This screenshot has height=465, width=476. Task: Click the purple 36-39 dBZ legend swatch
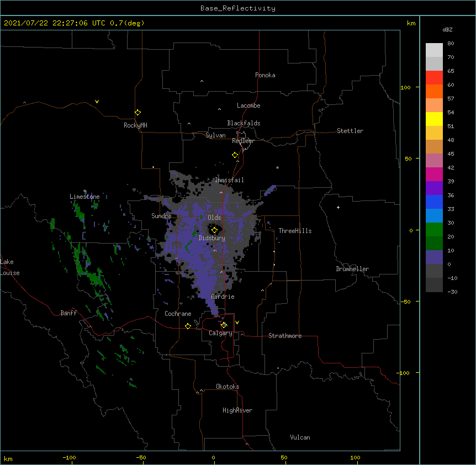(x=434, y=188)
